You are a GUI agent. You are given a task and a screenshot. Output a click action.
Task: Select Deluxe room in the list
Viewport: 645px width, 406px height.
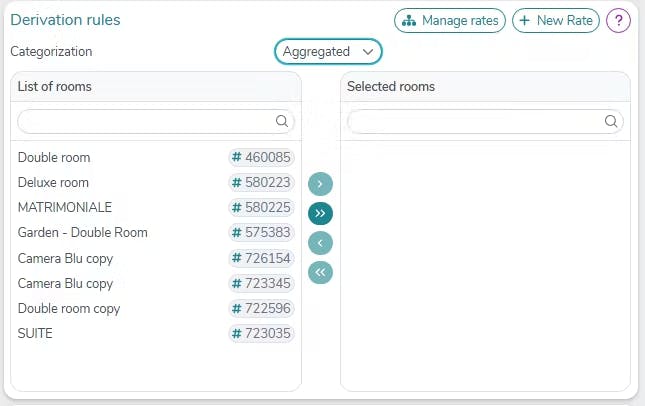[x=53, y=182]
